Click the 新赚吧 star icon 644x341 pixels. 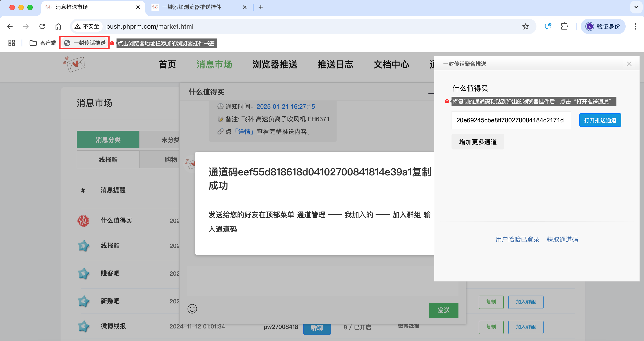click(83, 301)
